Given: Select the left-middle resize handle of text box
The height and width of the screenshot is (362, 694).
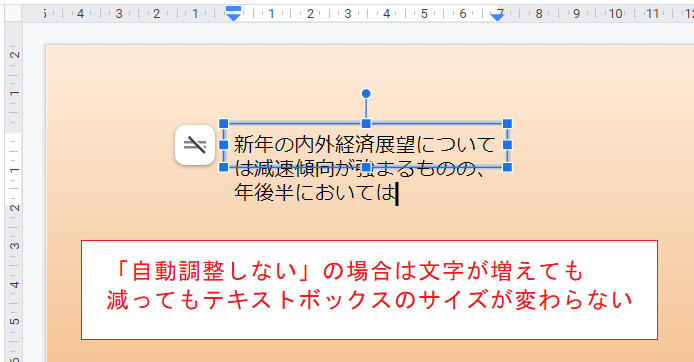Looking at the screenshot, I should click(224, 145).
